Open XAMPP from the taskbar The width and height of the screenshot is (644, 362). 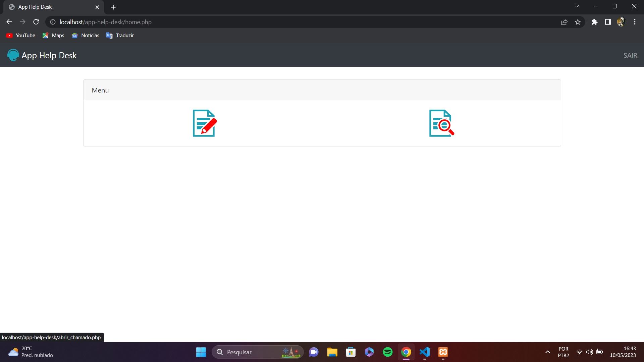(x=443, y=352)
